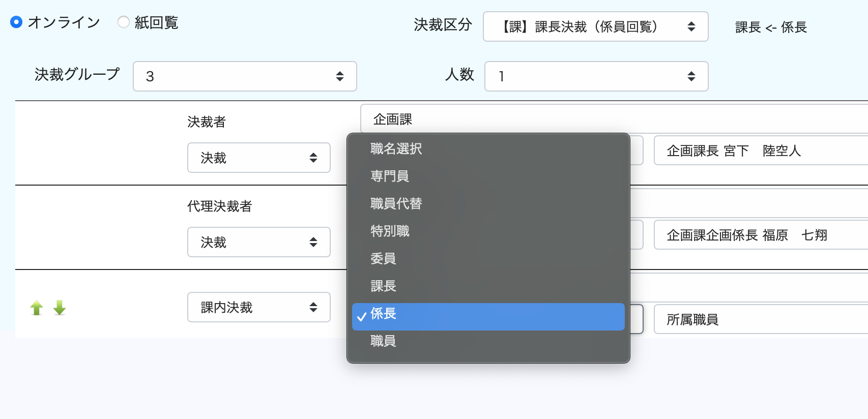Select the オンライン radio button
The height and width of the screenshot is (419, 868).
coord(16,22)
